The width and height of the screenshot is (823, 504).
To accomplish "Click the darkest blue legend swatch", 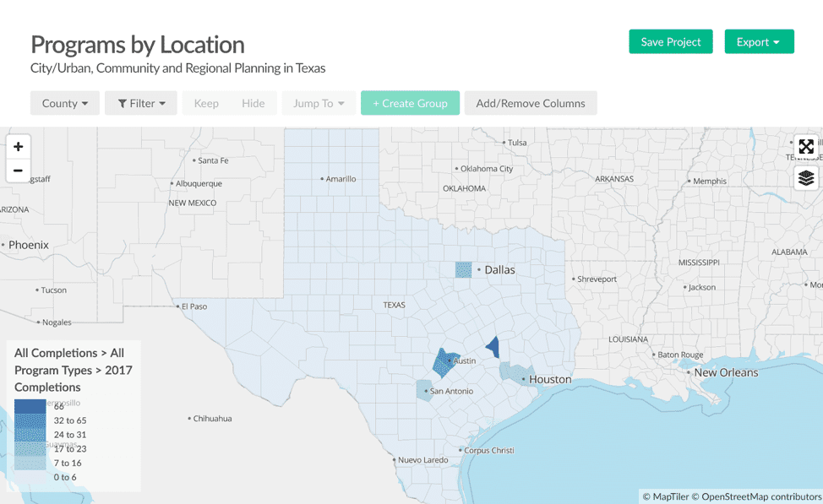I will 30,406.
